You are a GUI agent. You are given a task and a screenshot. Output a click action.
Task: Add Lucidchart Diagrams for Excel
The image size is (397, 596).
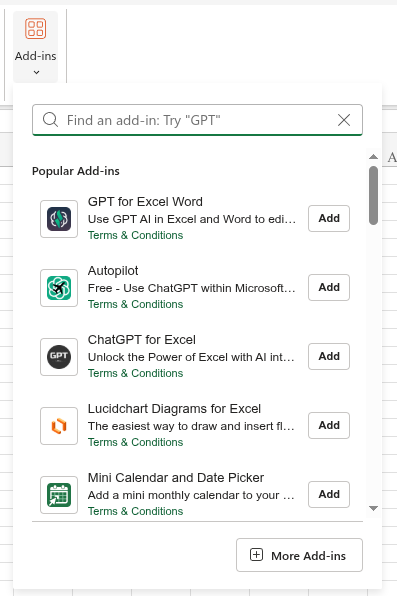click(329, 425)
